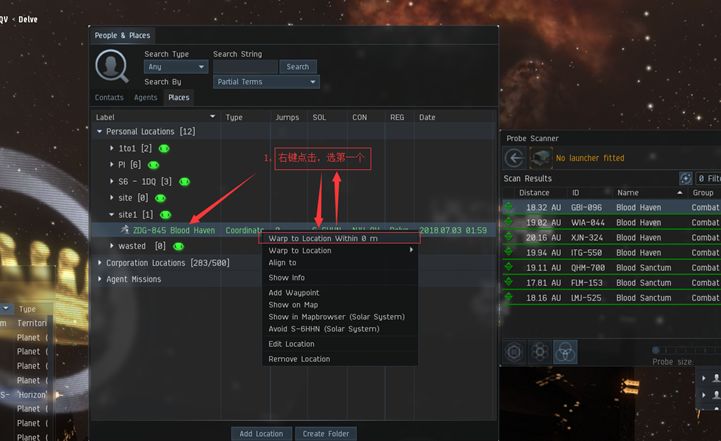Expand the Agent Missions group

(x=99, y=279)
